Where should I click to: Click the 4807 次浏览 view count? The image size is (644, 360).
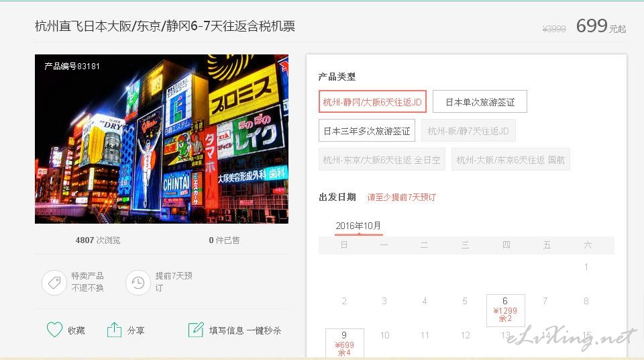coord(98,240)
